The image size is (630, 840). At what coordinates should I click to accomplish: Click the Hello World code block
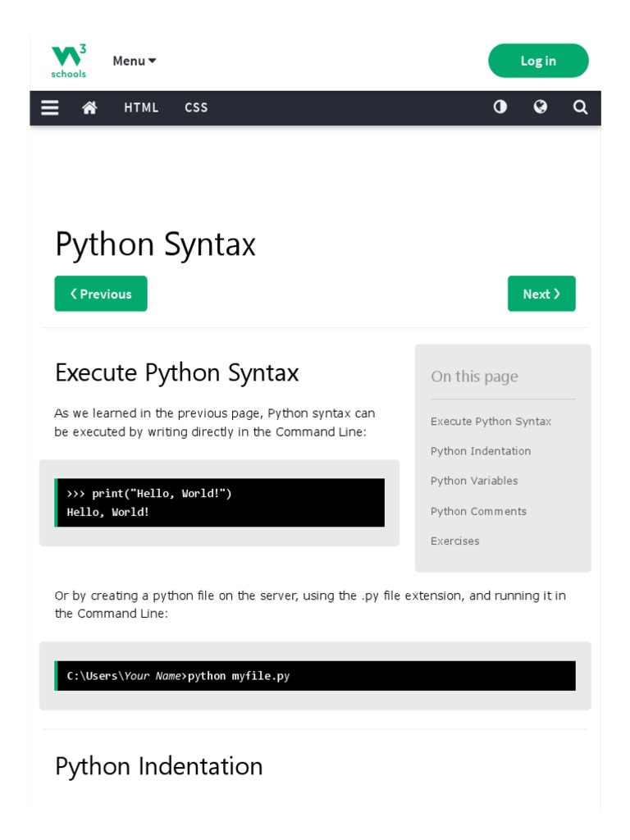click(x=220, y=502)
